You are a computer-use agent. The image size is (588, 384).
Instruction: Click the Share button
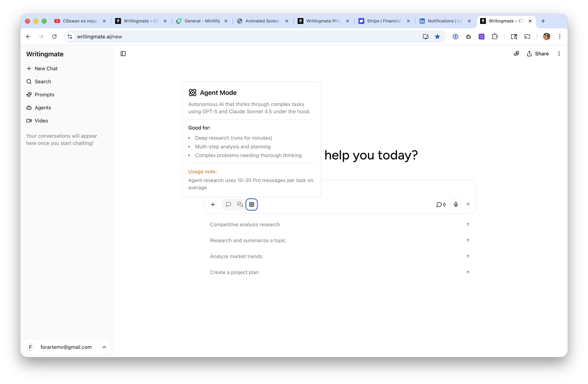[x=538, y=54]
